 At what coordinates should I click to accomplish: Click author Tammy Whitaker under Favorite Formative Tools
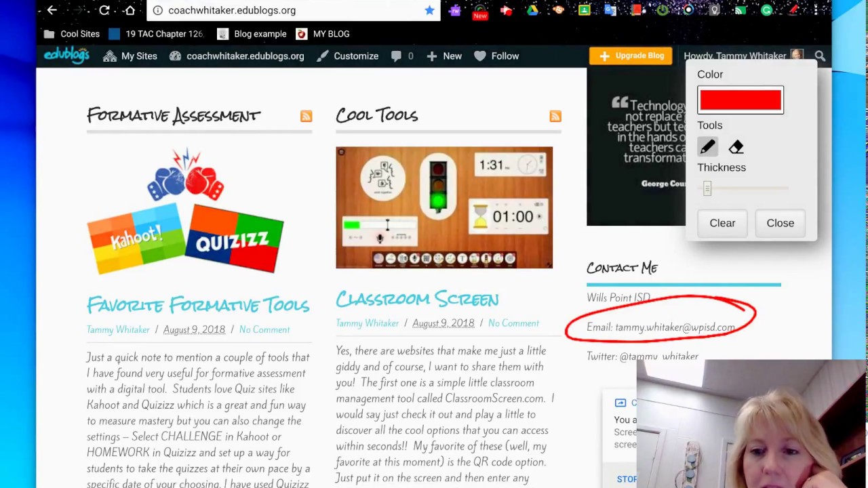(x=118, y=329)
